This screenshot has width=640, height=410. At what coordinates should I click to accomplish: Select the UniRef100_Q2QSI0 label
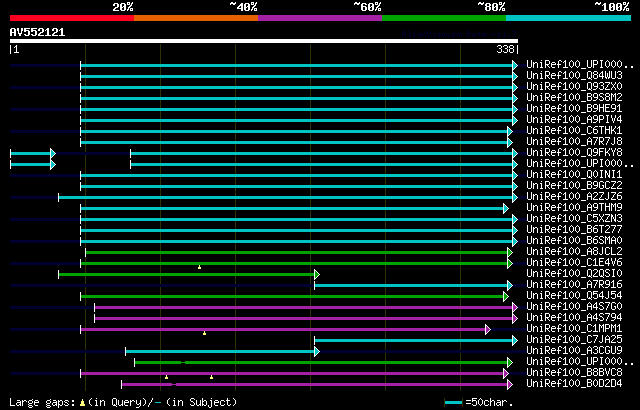coord(574,274)
